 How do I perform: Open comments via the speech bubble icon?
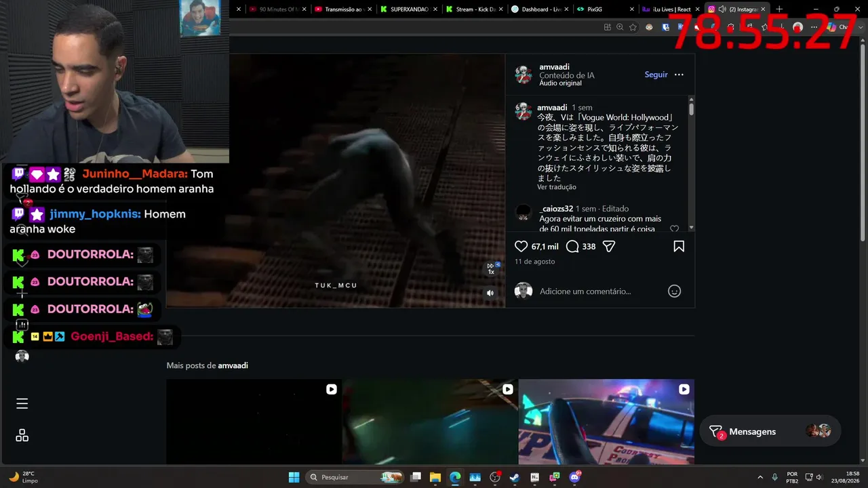click(x=572, y=247)
